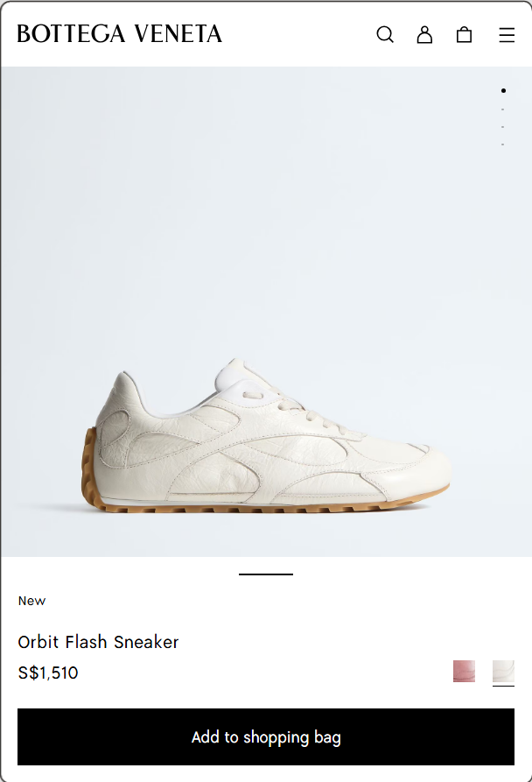The height and width of the screenshot is (782, 532).
Task: Click the carousel indicator bar below image
Action: [266, 574]
